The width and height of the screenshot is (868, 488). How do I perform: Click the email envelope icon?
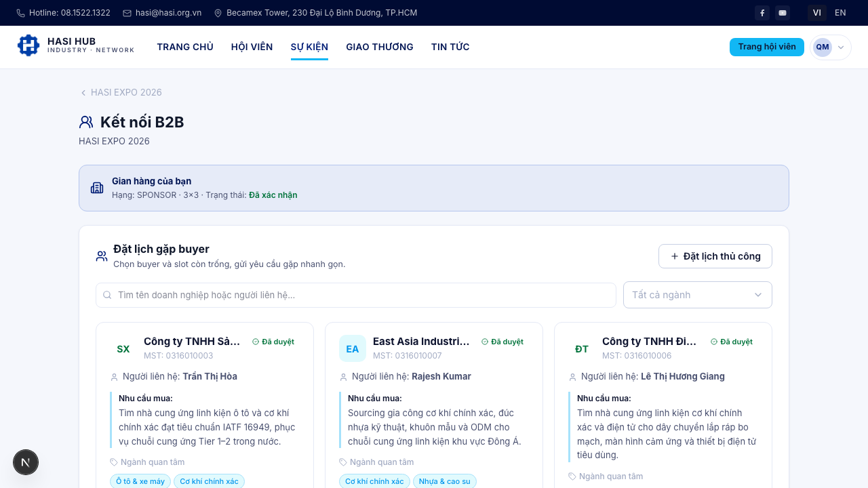pos(127,13)
